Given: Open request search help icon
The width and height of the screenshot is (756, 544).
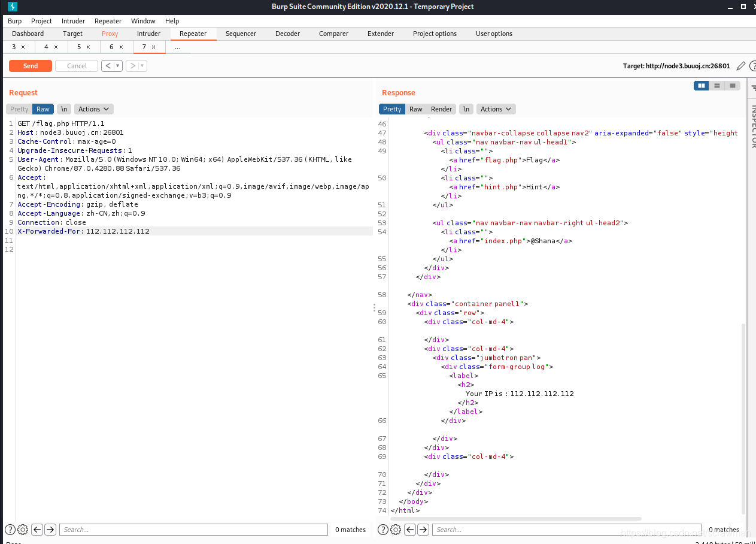Looking at the screenshot, I should pyautogui.click(x=10, y=530).
